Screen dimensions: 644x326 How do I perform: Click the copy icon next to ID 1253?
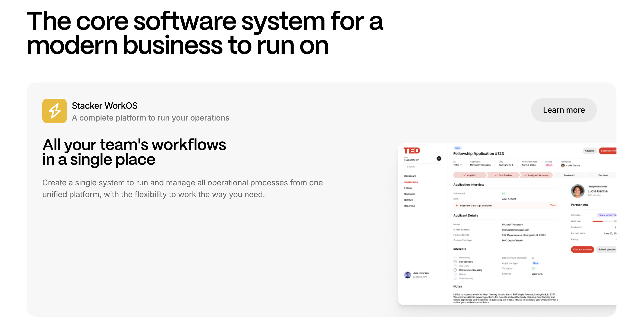[x=461, y=165]
